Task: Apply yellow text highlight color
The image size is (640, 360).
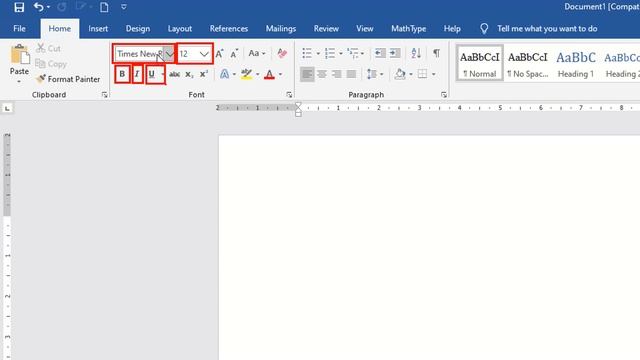Action: [246, 74]
